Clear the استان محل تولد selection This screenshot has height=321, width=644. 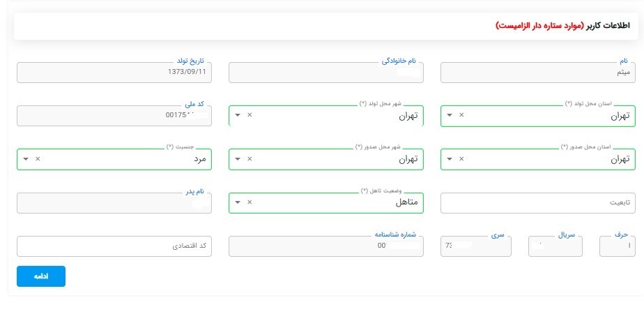point(461,115)
